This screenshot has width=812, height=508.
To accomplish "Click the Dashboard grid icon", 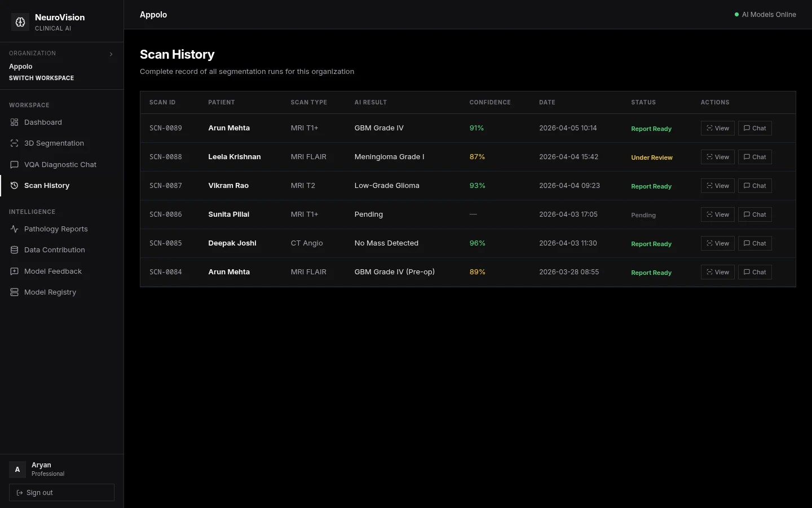I will (15, 122).
